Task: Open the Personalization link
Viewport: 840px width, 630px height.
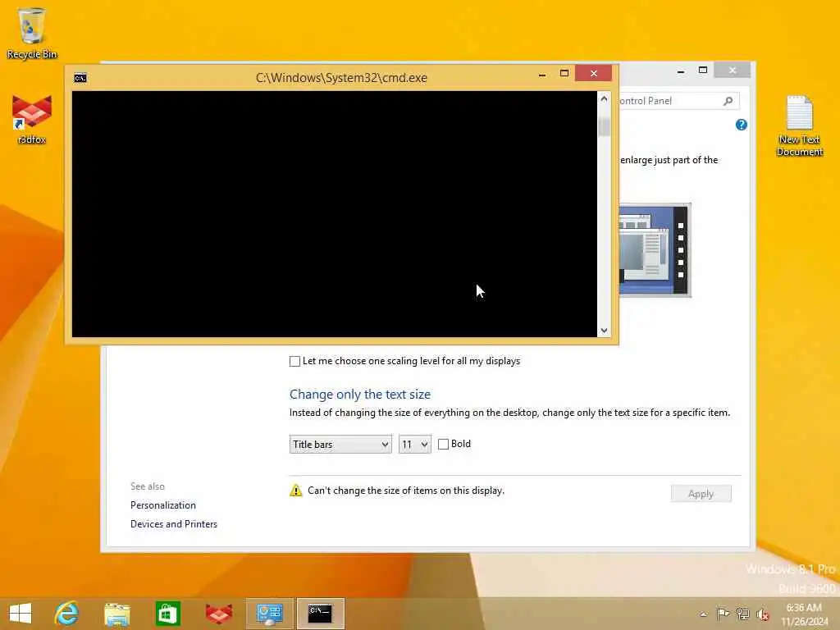Action: coord(163,505)
